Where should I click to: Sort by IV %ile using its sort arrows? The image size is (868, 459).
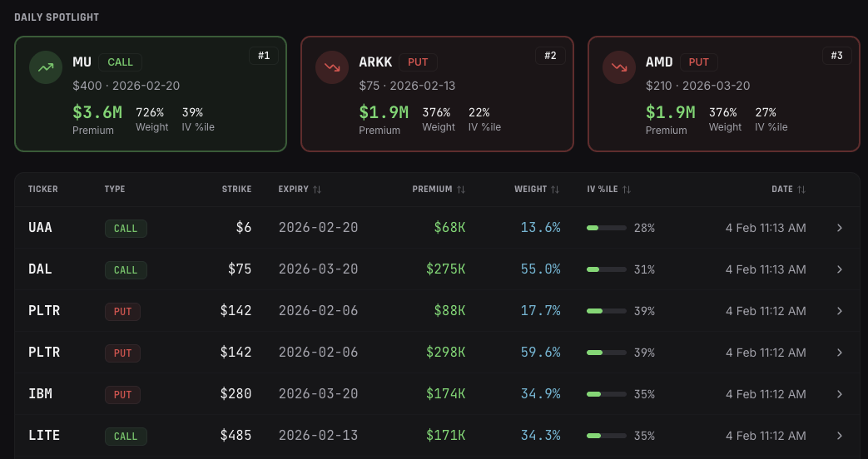626,189
